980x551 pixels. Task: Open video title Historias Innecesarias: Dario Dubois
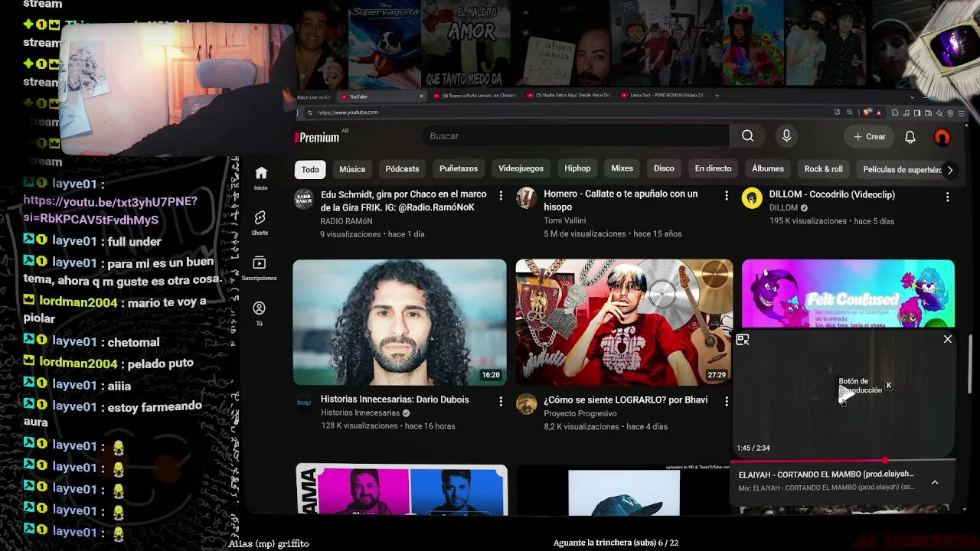click(395, 399)
